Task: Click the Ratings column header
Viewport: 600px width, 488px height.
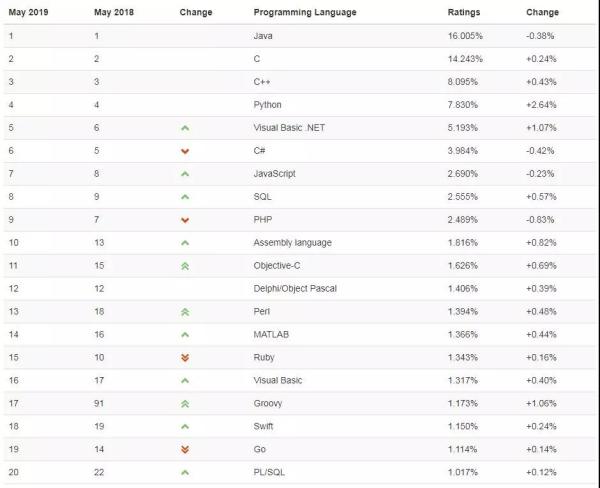Action: point(462,13)
